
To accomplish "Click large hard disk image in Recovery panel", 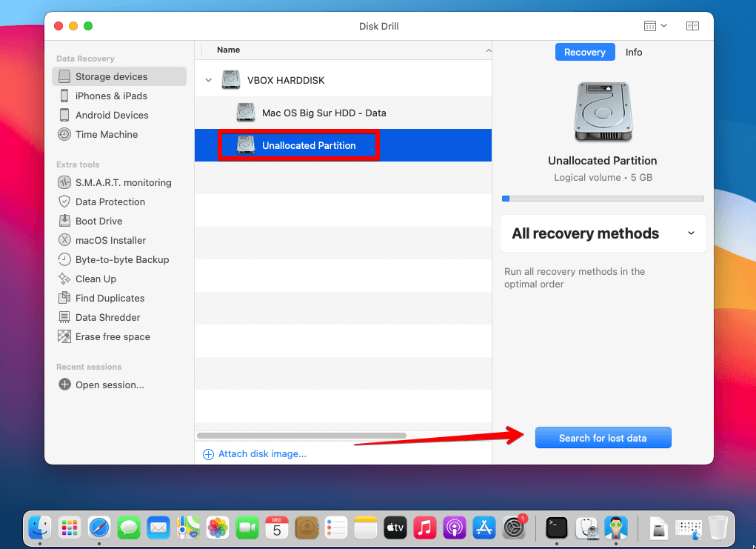I will pos(603,112).
